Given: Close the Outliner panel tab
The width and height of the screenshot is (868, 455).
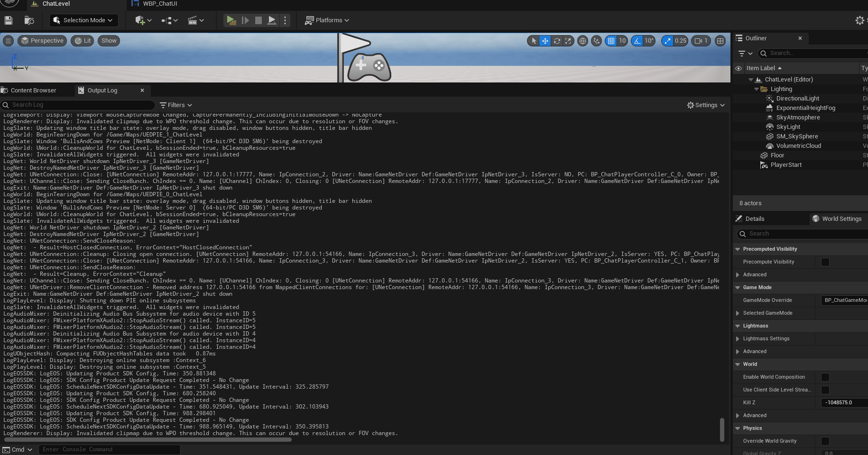Looking at the screenshot, I should coord(800,38).
